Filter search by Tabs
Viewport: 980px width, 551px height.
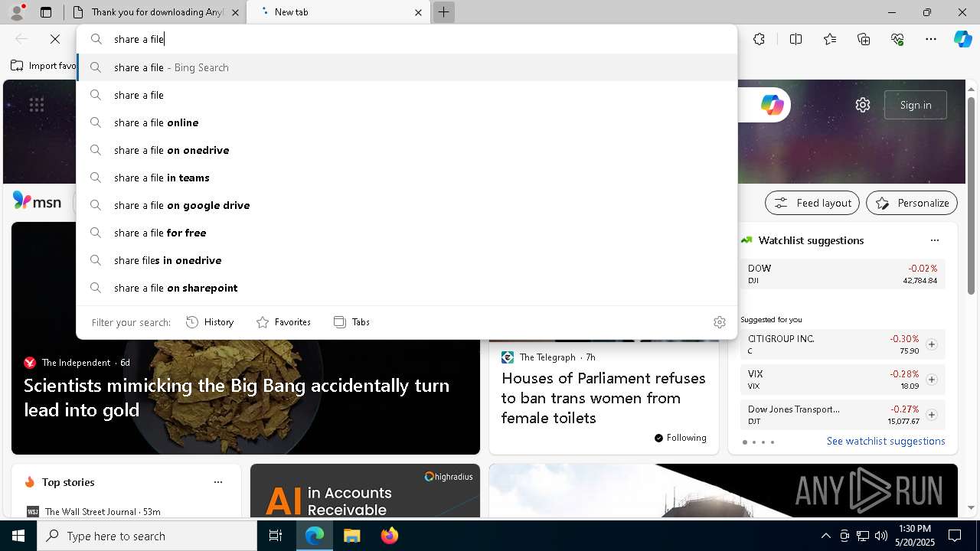tap(351, 322)
